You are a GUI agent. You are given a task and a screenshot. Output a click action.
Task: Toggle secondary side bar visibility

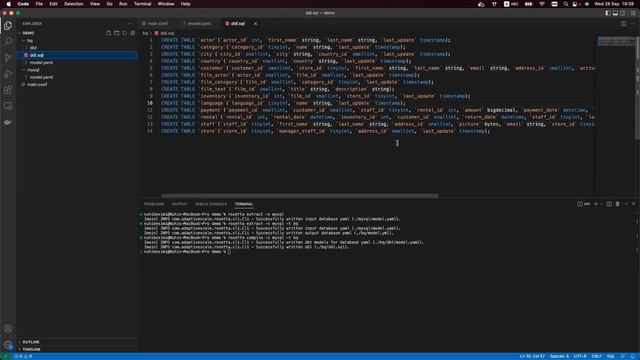pos(623,13)
